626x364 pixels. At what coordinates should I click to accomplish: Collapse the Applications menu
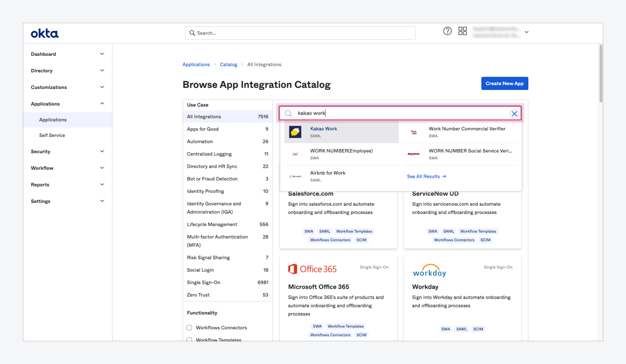(68, 104)
